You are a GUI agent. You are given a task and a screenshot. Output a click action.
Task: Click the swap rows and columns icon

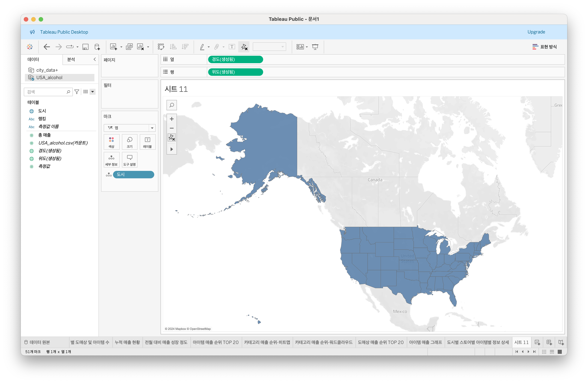tap(161, 47)
